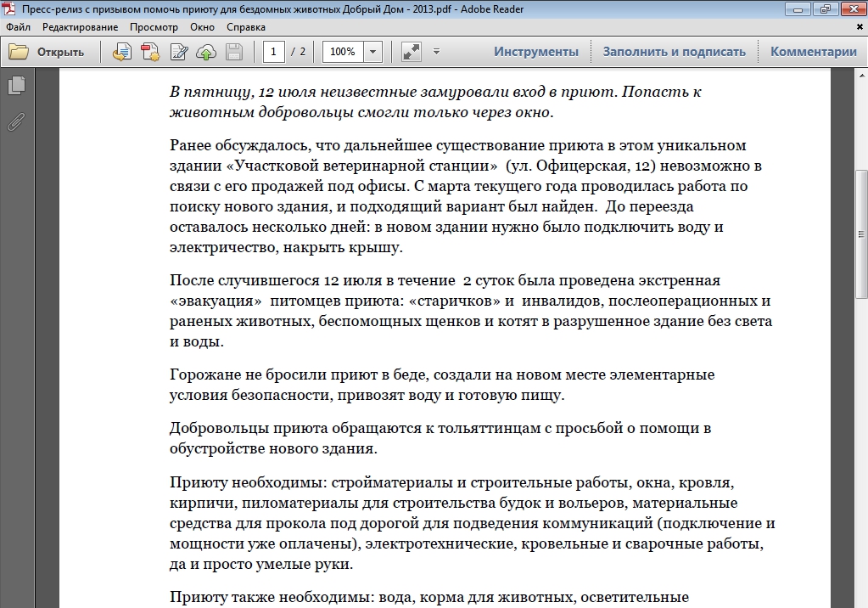Open the Комментарии panel
The height and width of the screenshot is (608, 868).
pos(813,52)
